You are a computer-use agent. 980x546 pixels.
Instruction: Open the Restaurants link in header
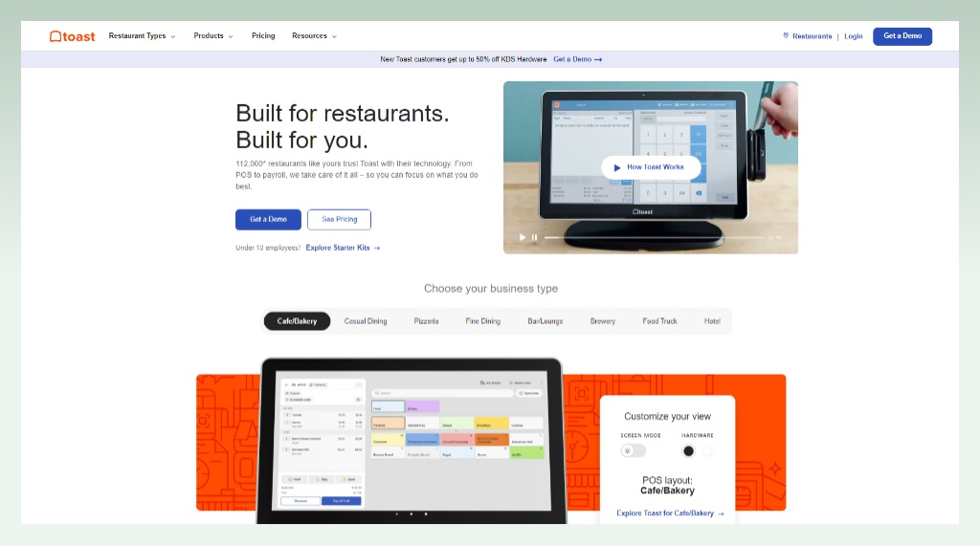click(x=812, y=36)
